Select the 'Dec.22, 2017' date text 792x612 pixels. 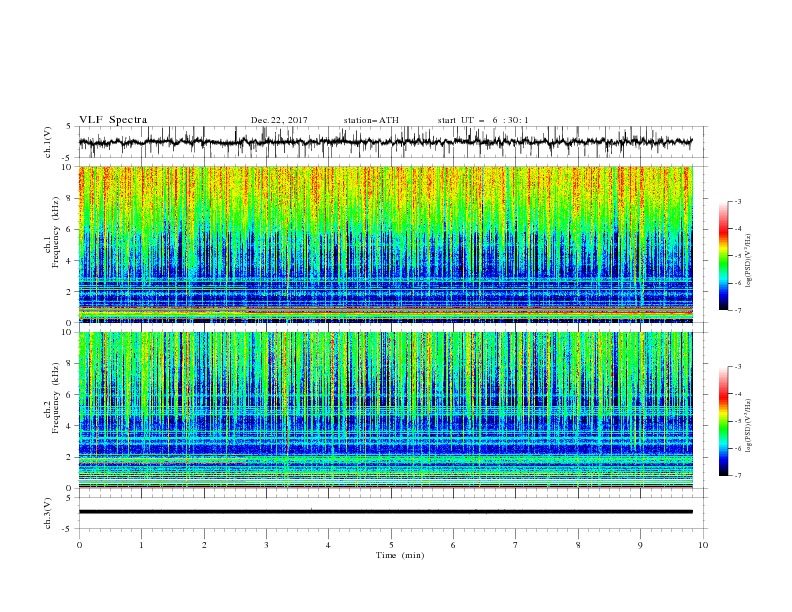tap(279, 120)
